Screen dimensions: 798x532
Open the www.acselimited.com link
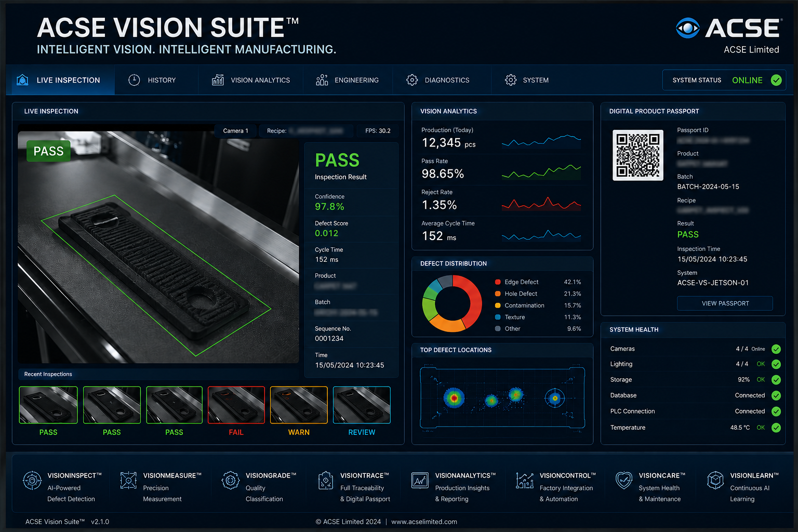point(424,522)
